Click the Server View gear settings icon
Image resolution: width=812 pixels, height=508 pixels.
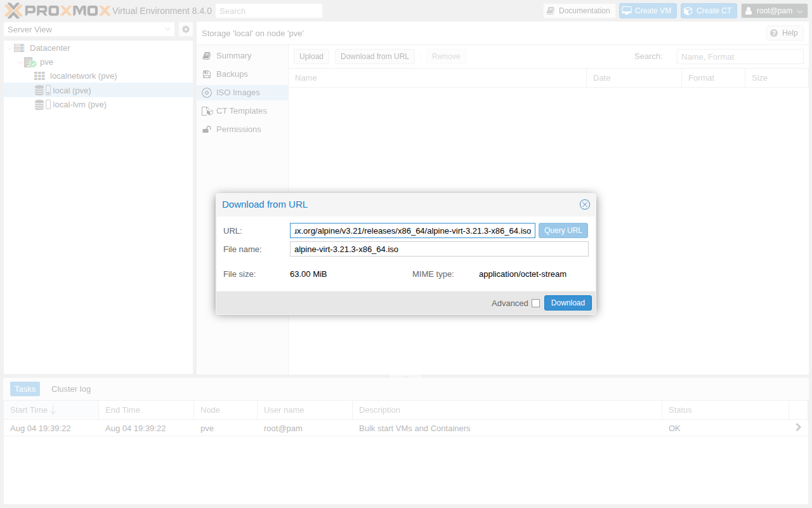(x=186, y=29)
